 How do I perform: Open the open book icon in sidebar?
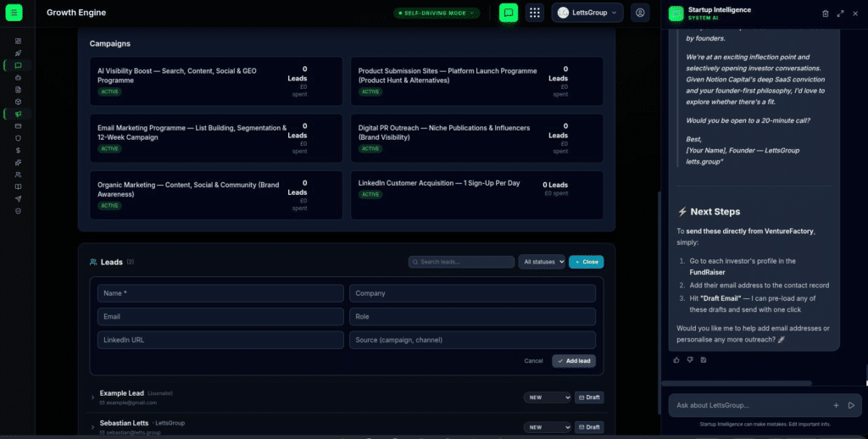(x=19, y=187)
